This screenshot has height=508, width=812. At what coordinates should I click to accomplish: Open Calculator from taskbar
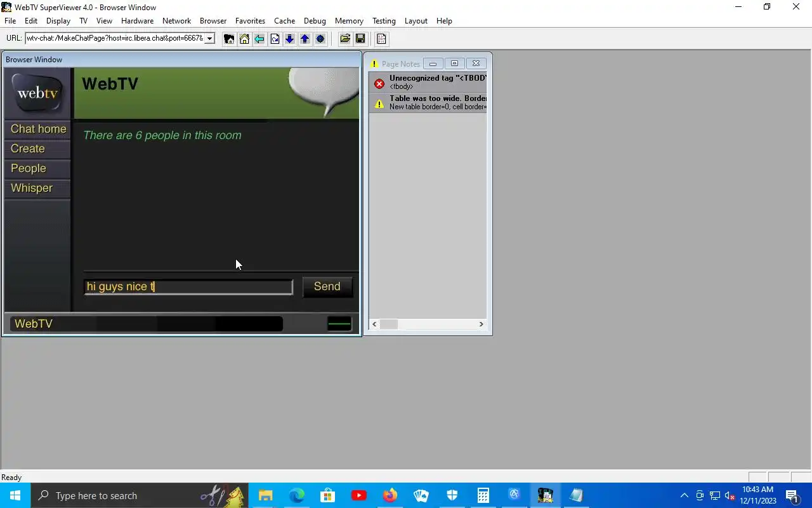[x=483, y=495]
